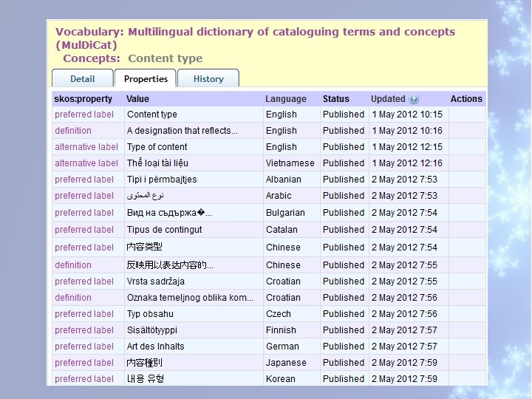Open preferred label link for Korean row
Screen dimensions: 532x399
[84, 379]
